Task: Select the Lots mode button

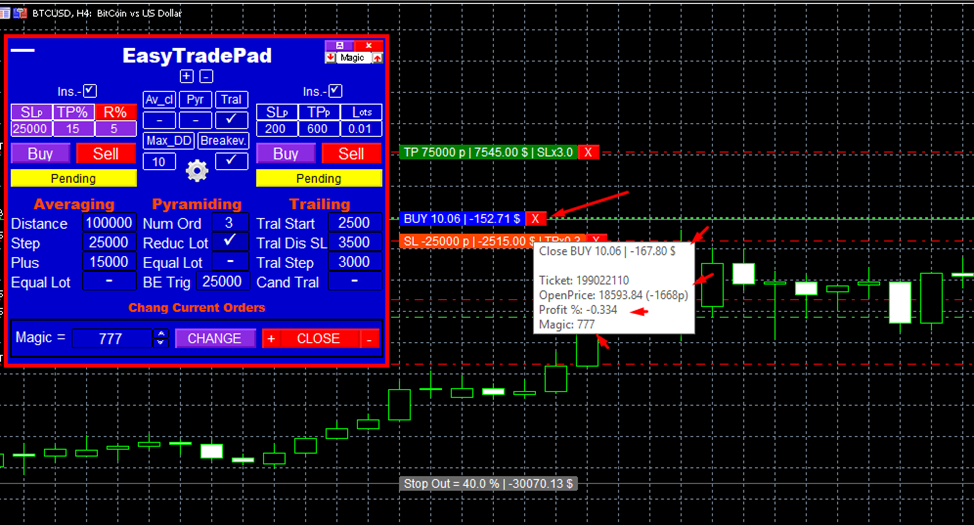Action: (361, 112)
